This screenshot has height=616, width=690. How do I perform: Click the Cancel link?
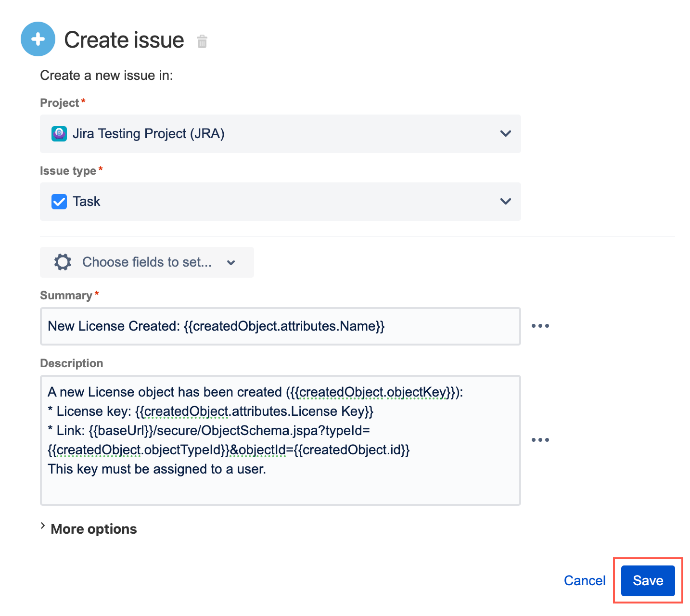[x=585, y=580]
